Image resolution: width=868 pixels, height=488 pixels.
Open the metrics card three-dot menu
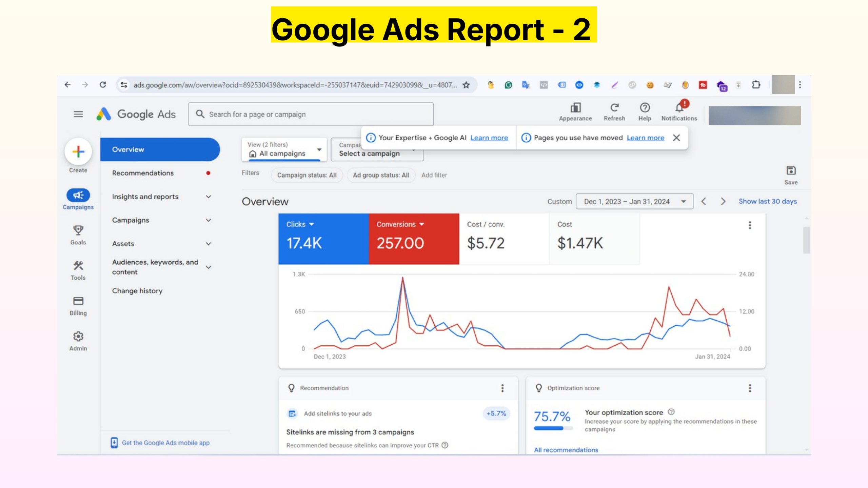(750, 225)
